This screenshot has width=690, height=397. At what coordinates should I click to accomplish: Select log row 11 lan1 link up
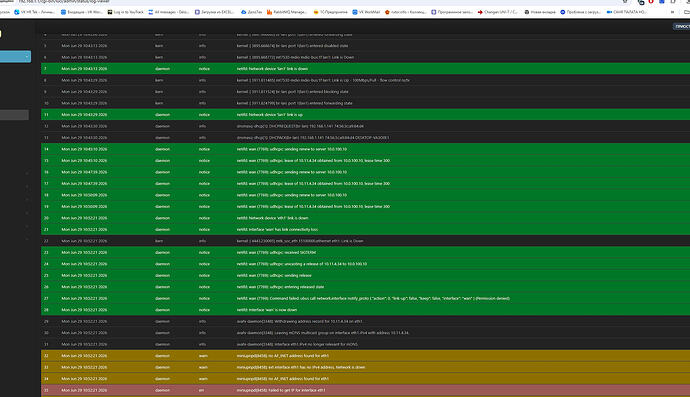365,114
